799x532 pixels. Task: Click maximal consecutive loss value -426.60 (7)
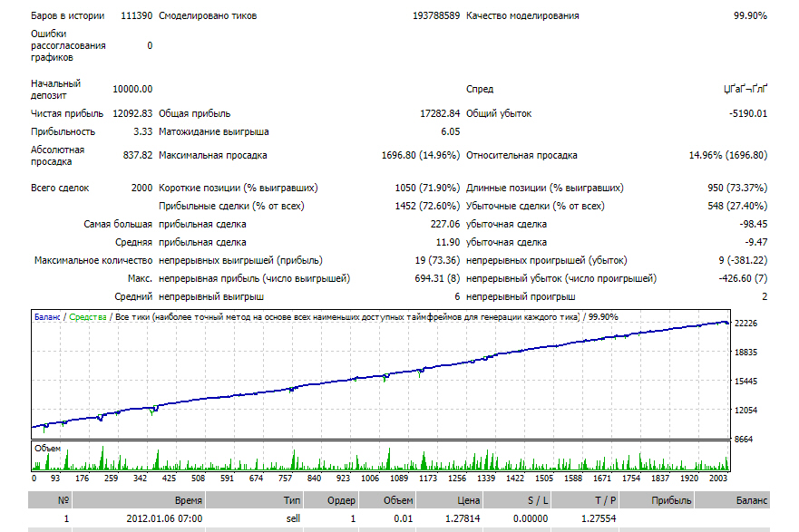point(743,278)
